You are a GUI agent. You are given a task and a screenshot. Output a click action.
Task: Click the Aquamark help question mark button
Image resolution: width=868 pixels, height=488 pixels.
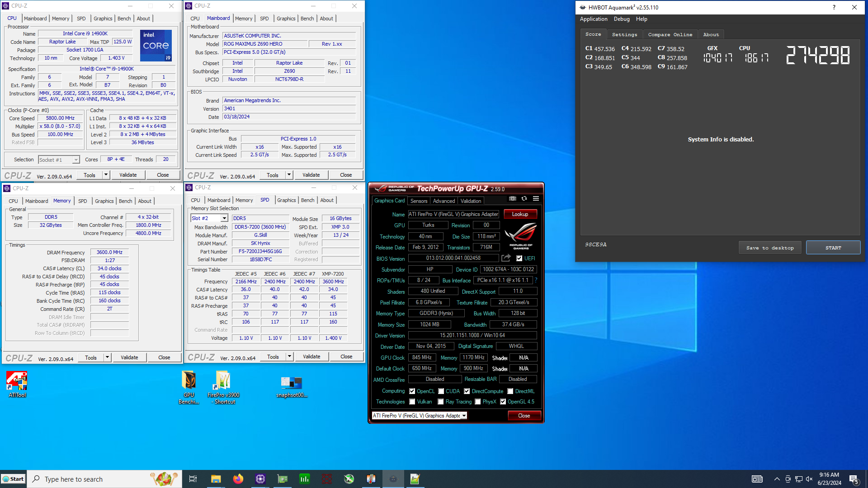tap(834, 7)
